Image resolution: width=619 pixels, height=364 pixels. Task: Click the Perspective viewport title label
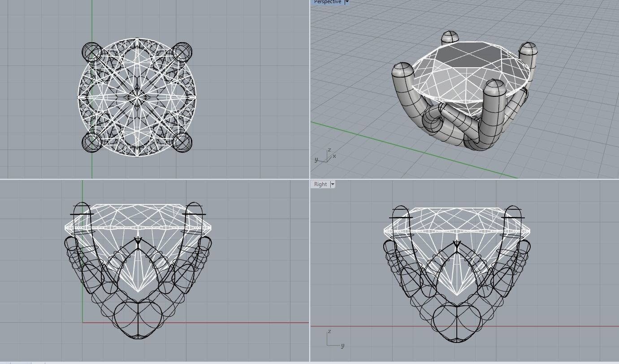pyautogui.click(x=327, y=2)
